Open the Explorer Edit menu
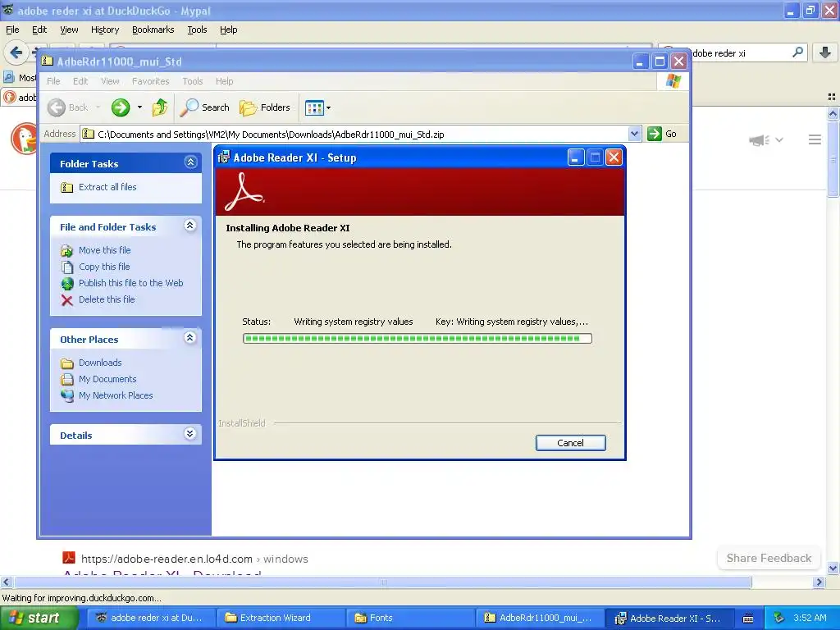The image size is (840, 630). [x=80, y=81]
